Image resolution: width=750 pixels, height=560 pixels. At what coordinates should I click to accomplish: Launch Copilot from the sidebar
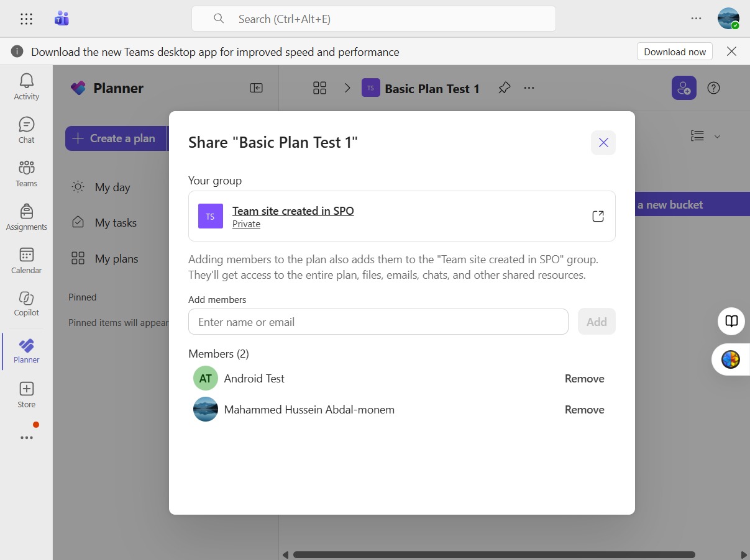pos(26,304)
